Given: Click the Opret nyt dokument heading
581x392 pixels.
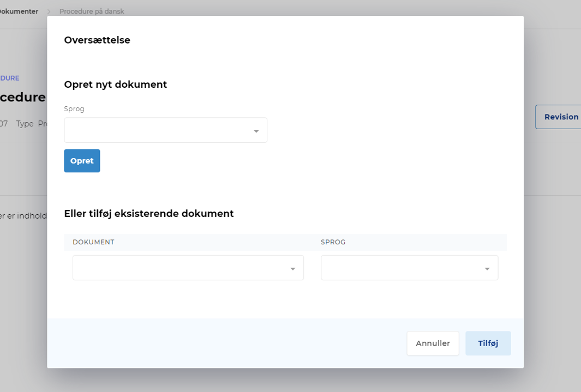Looking at the screenshot, I should pos(116,85).
